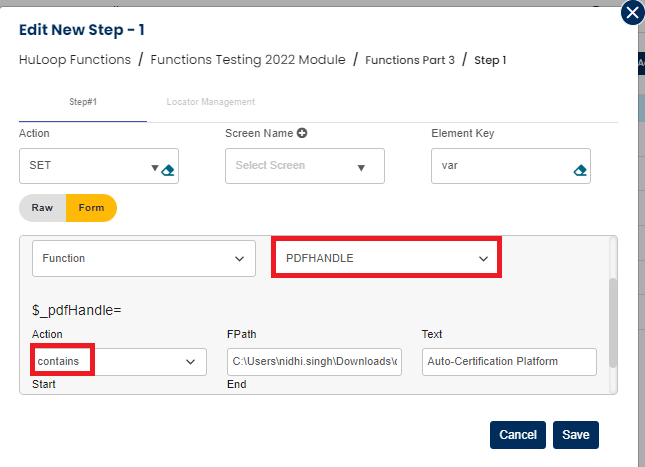Go to HuLoop Functions breadcrumb
This screenshot has height=467, width=645.
(75, 60)
